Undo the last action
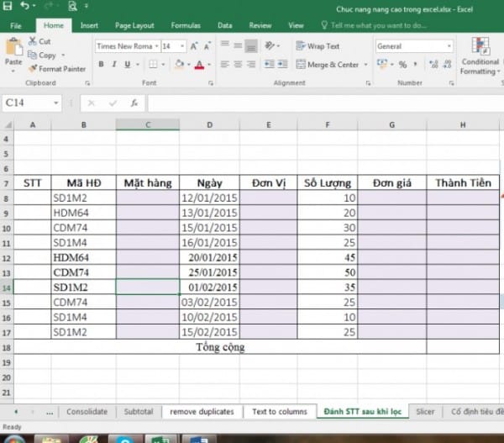Image resolution: width=504 pixels, height=443 pixels. tap(24, 6)
